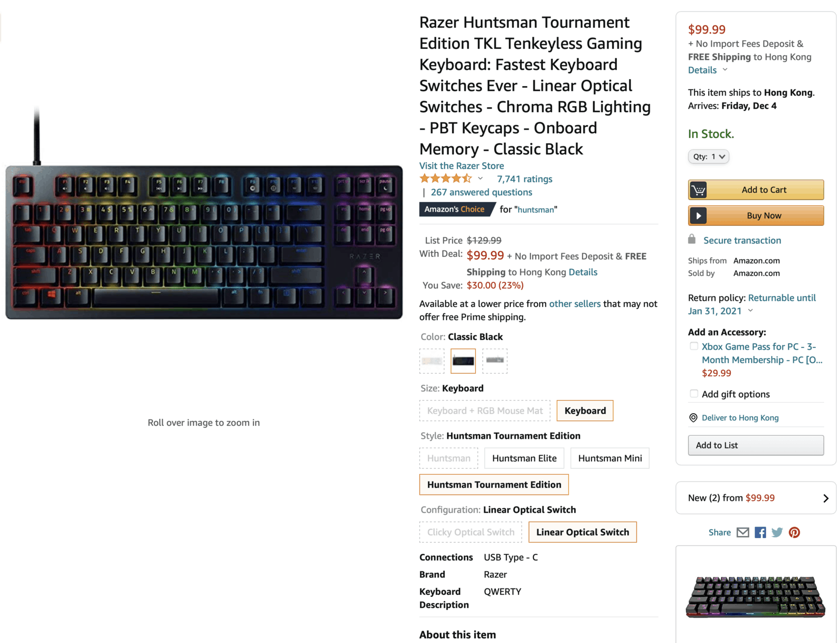
Task: Enable Add gift options checkbox
Action: pyautogui.click(x=694, y=394)
